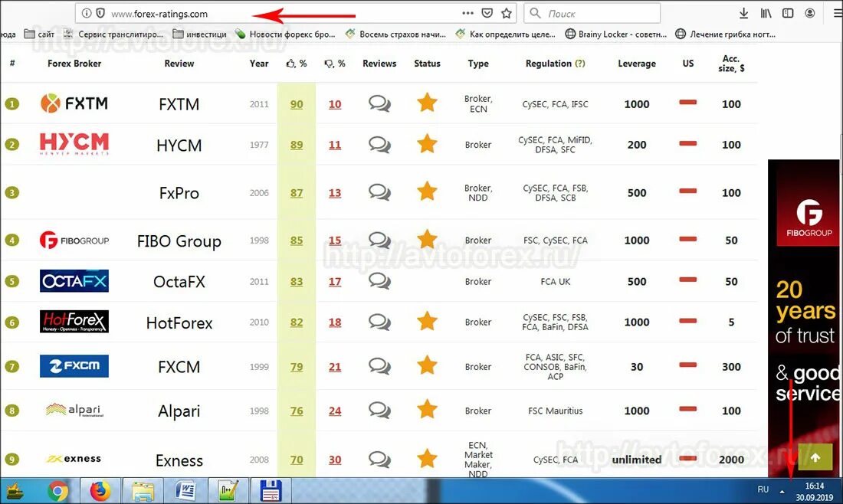This screenshot has height=504, width=843.
Task: Click FXTM positive rating 90
Action: coord(297,104)
